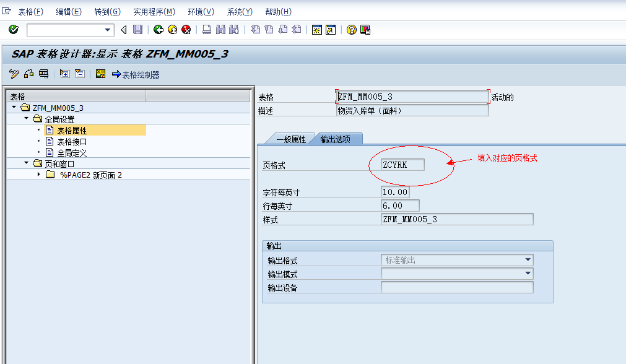The image size is (626, 364).
Task: Click the green Back arrow icon
Action: click(159, 30)
